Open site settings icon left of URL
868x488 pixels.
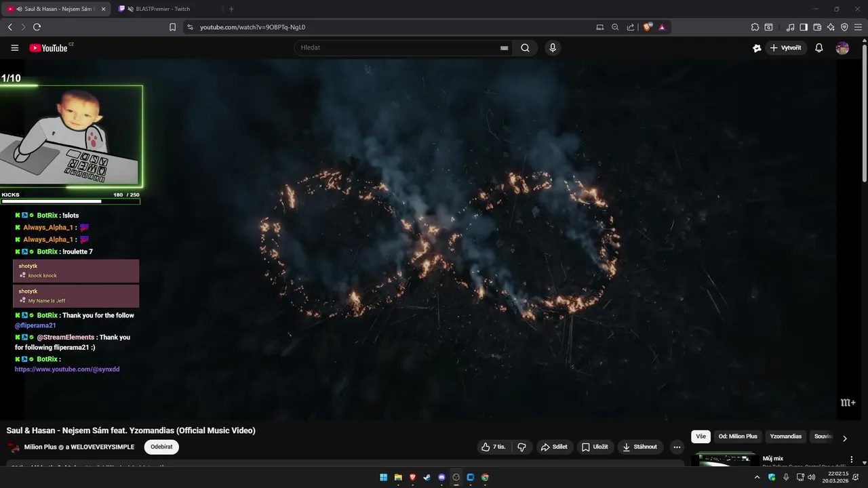(190, 27)
